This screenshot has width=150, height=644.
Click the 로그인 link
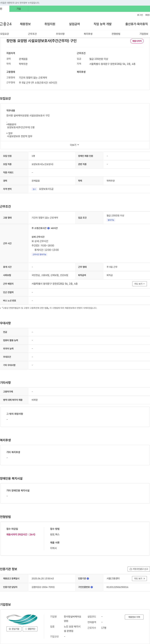click(x=140, y=15)
